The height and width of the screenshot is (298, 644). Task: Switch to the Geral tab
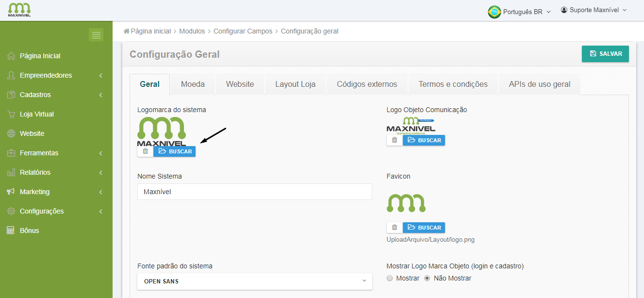tap(149, 84)
